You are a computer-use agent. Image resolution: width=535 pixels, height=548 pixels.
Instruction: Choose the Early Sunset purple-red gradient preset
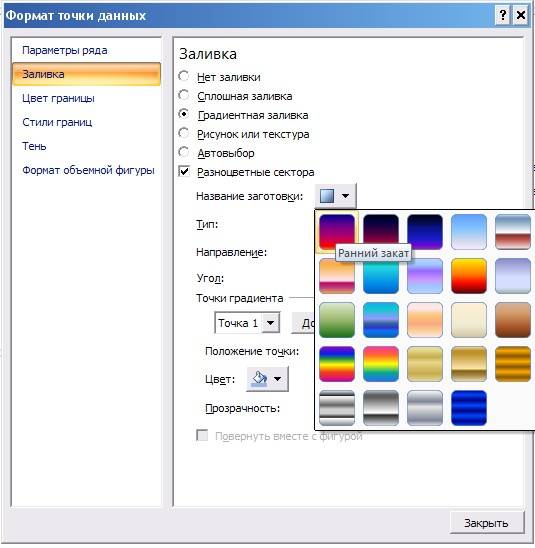[x=337, y=232]
